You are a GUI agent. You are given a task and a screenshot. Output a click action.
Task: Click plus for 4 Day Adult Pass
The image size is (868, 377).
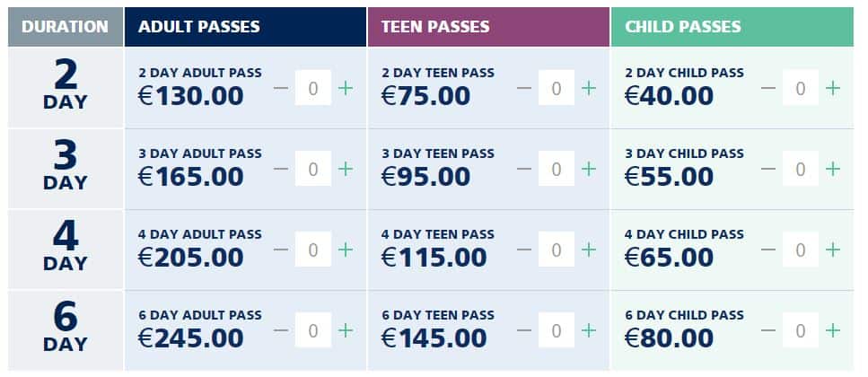pos(346,250)
